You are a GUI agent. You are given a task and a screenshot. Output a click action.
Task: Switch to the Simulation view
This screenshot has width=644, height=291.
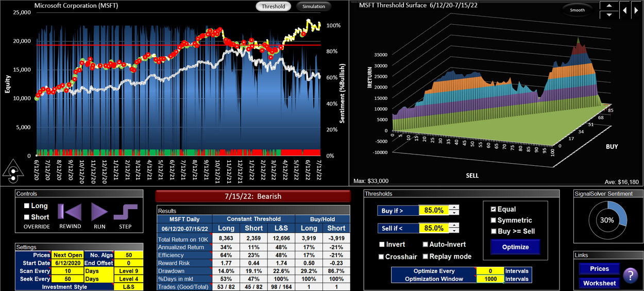(x=314, y=7)
